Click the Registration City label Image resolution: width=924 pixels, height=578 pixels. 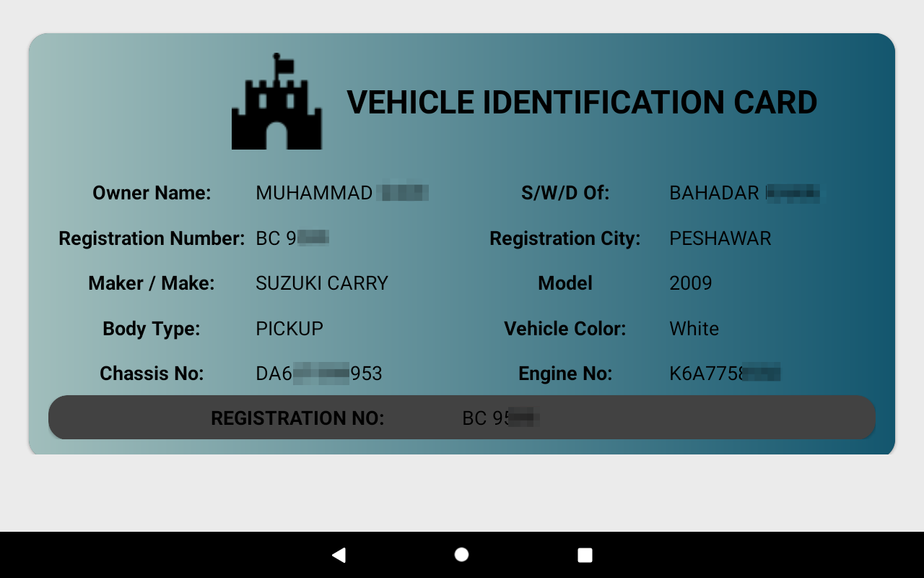tap(565, 238)
